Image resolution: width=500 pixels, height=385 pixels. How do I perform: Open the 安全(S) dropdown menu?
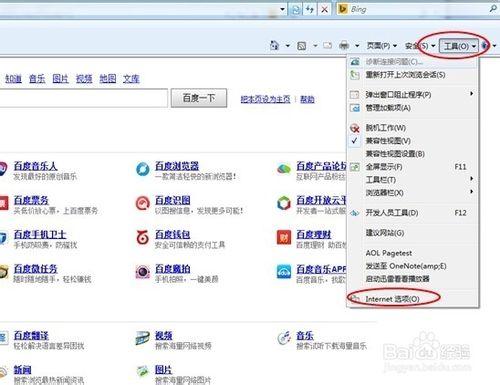point(420,46)
